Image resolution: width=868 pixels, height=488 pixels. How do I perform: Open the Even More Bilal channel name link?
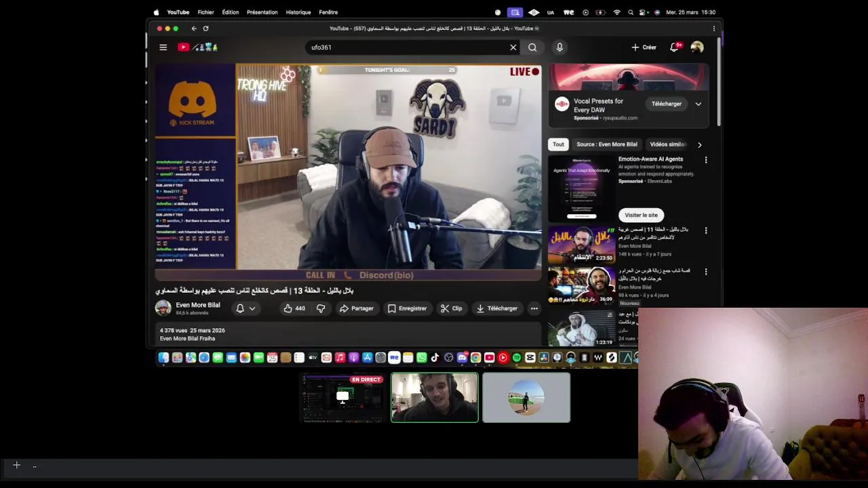click(198, 305)
